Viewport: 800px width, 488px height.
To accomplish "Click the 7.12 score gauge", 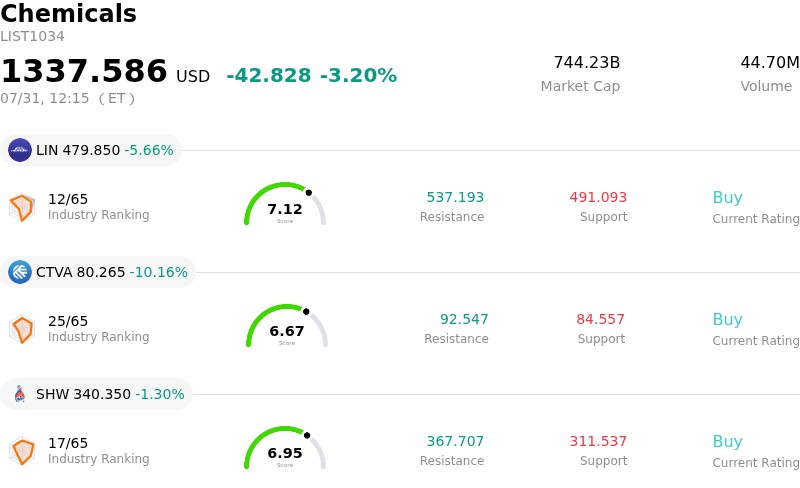I will click(x=285, y=204).
